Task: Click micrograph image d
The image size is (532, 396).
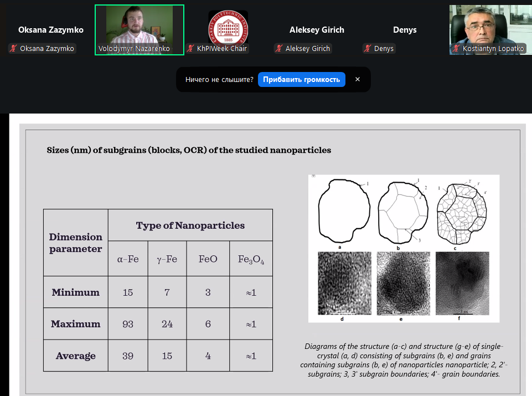Action: 344,284
